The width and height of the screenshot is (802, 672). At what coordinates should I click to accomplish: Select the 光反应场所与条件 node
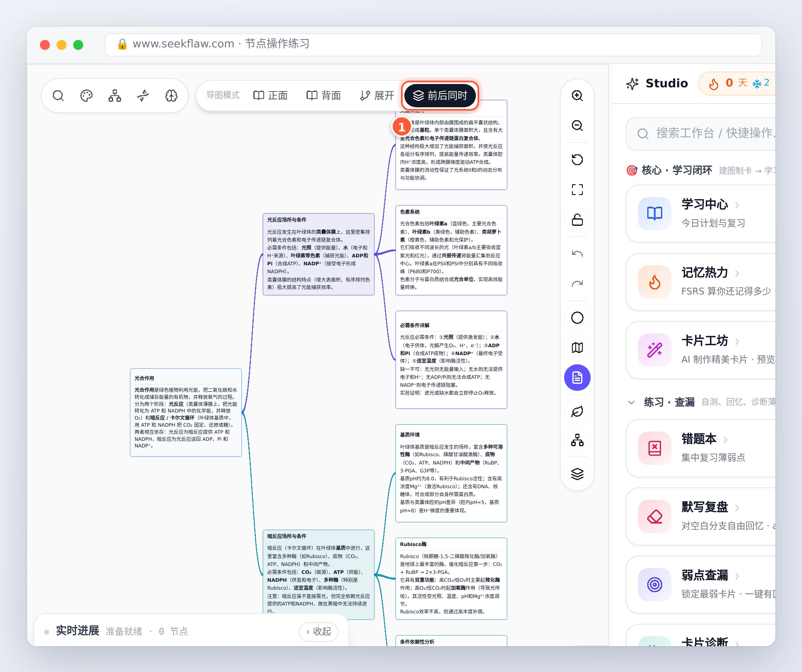tap(319, 254)
